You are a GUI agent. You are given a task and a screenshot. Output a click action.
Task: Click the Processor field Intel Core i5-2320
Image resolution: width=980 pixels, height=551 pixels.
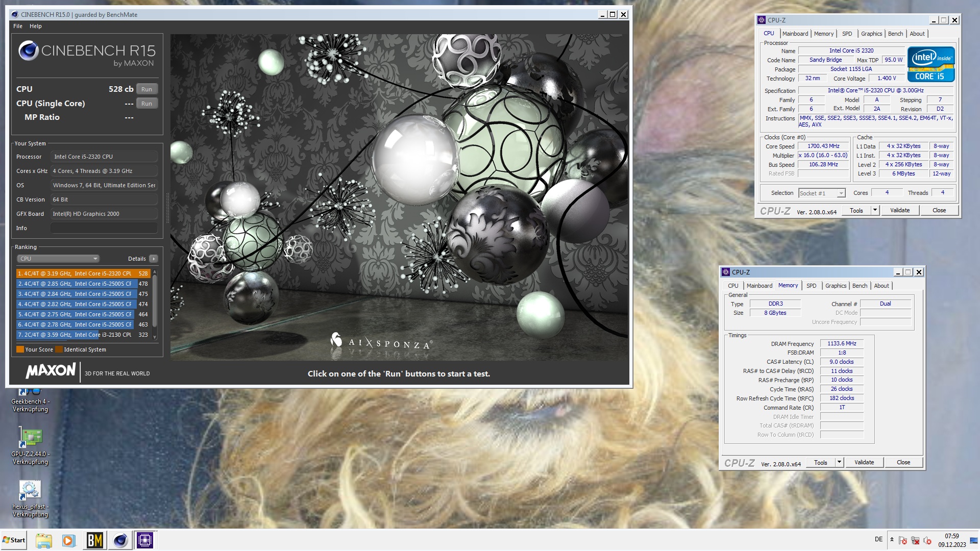coord(104,157)
